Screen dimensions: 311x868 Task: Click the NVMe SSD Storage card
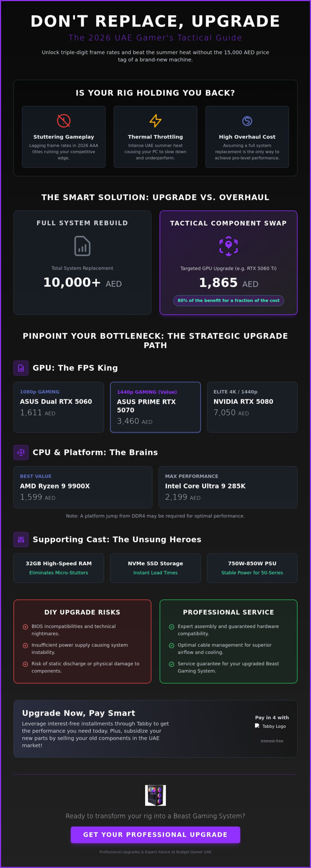(x=155, y=568)
